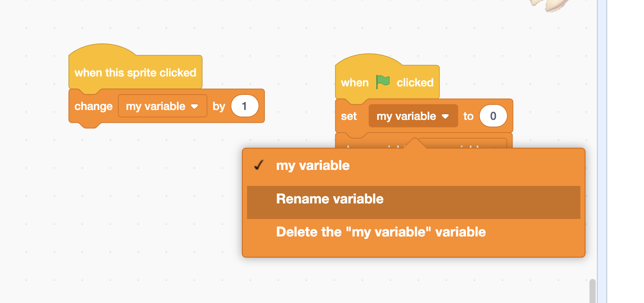Select the "when this sprite clicked" hat block

click(x=135, y=73)
